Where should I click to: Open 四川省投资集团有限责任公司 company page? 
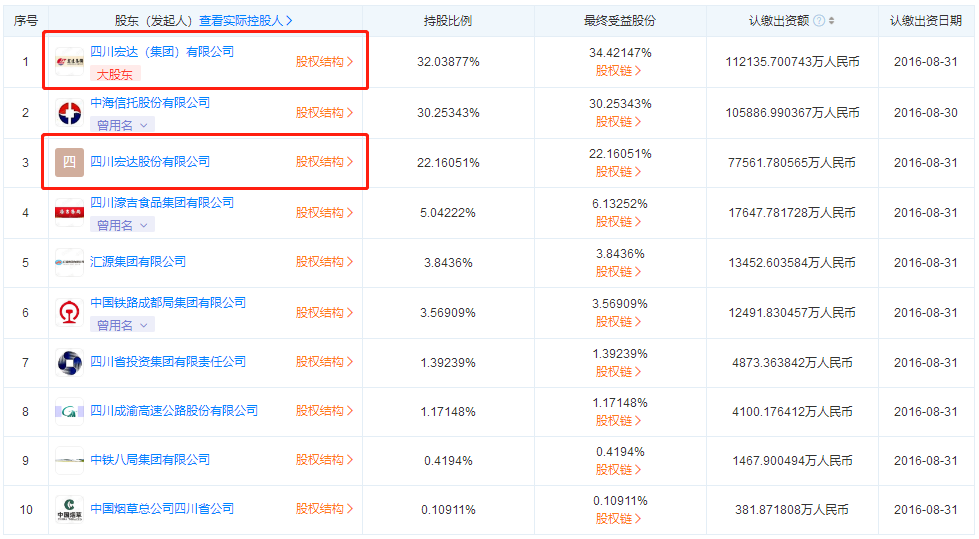click(168, 361)
